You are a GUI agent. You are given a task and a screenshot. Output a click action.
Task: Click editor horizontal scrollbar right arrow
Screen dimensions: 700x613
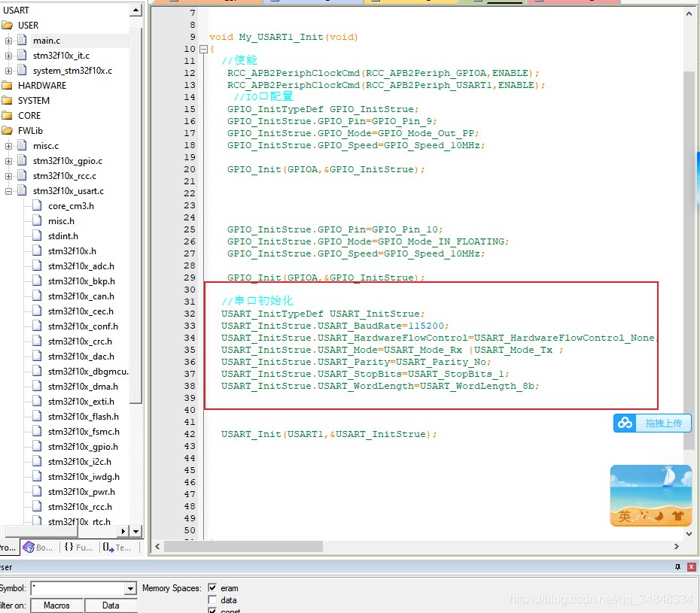pos(677,546)
